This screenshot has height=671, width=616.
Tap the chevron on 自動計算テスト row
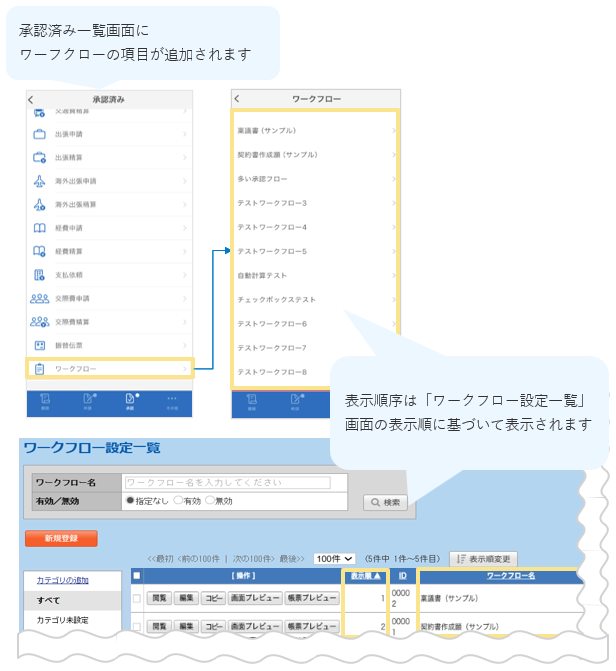pyautogui.click(x=394, y=276)
